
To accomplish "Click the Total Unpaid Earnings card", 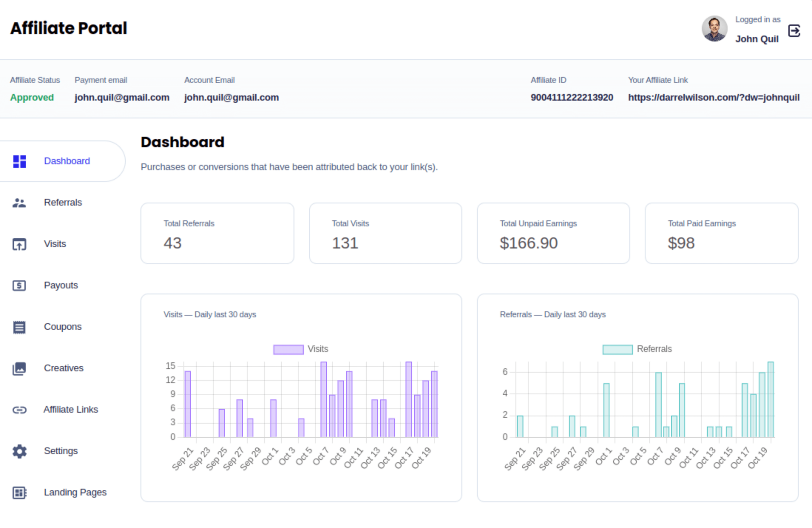I will pos(553,233).
